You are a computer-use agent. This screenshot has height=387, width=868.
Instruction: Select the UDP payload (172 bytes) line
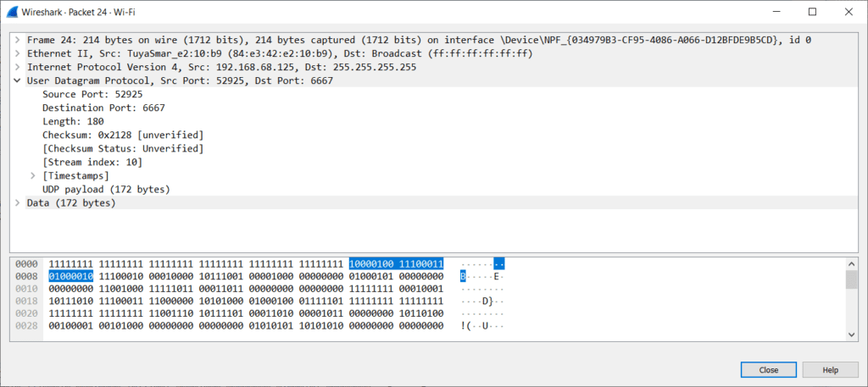106,189
